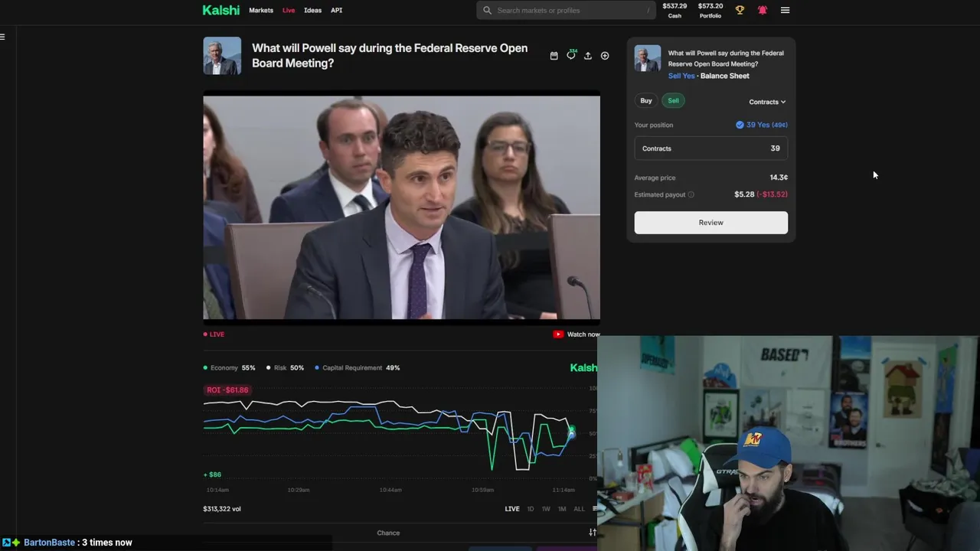Toggle Capital Requirement 49% chart series

point(358,368)
